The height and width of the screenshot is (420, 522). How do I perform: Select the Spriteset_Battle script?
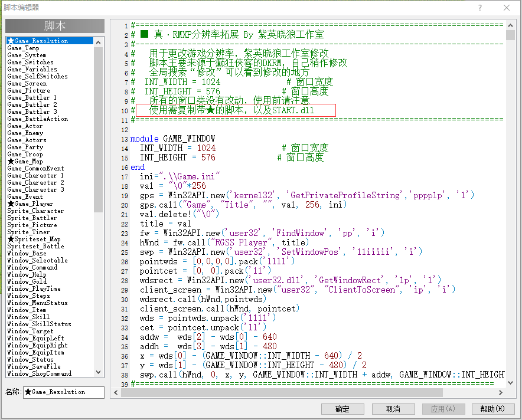pos(50,246)
